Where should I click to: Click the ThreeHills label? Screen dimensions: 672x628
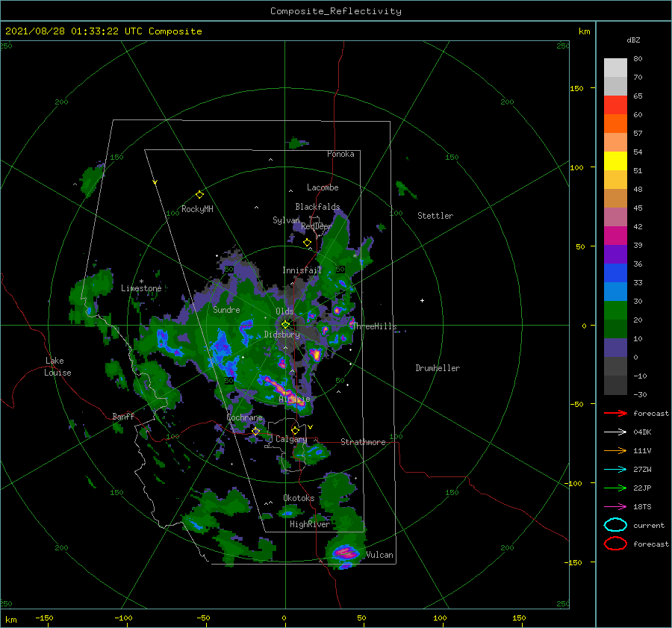pyautogui.click(x=374, y=326)
